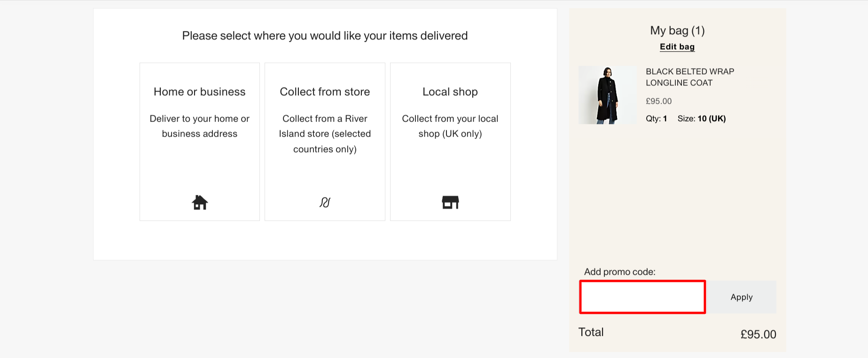The height and width of the screenshot is (358, 868).
Task: Click the coat product thumbnail
Action: [x=607, y=94]
